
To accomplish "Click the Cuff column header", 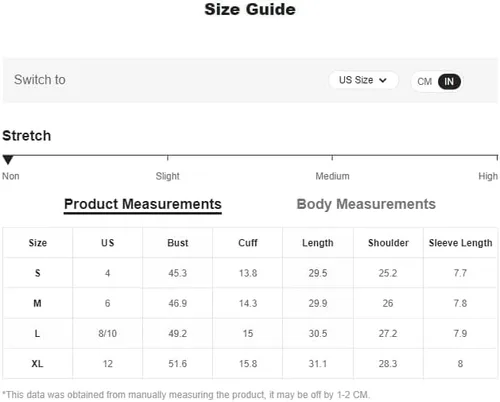I will click(x=248, y=243).
